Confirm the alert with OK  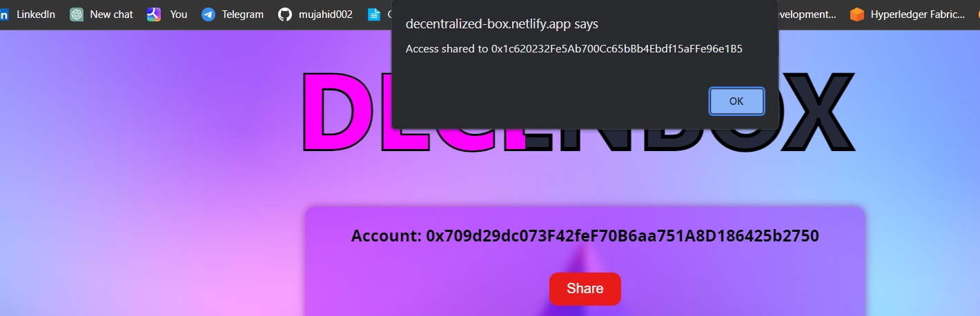(x=736, y=101)
